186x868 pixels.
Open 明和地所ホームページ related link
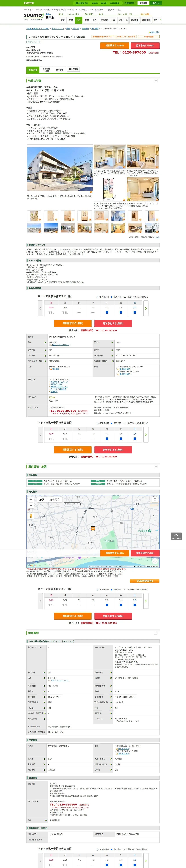pos(59,382)
